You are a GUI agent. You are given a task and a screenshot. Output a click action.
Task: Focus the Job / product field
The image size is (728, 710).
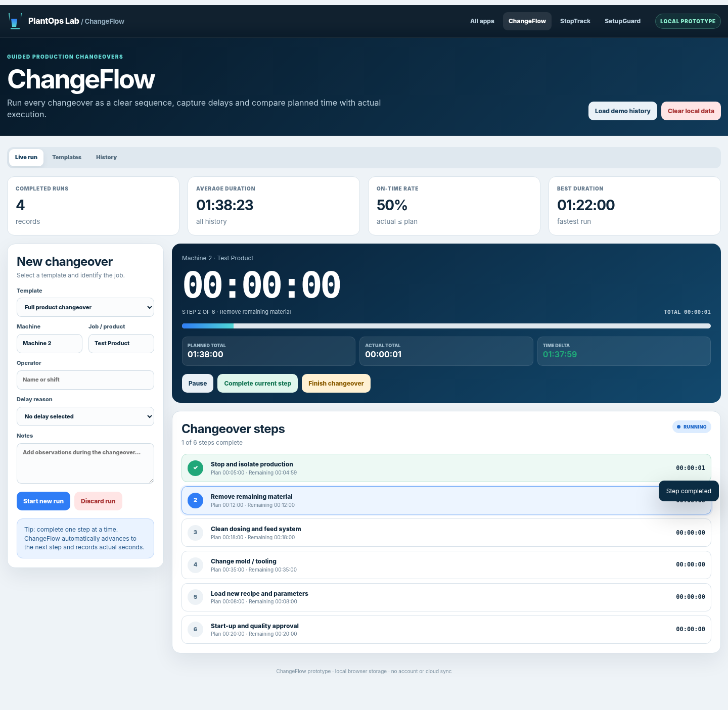tap(121, 344)
